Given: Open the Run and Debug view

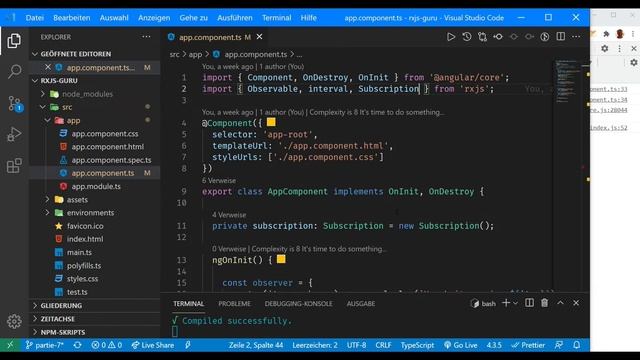Looking at the screenshot, I should click(14, 134).
